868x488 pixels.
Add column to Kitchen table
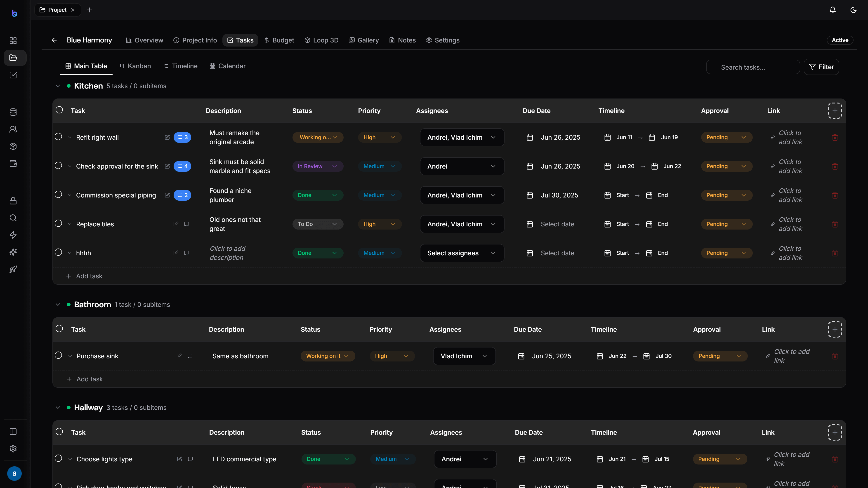[x=835, y=111]
